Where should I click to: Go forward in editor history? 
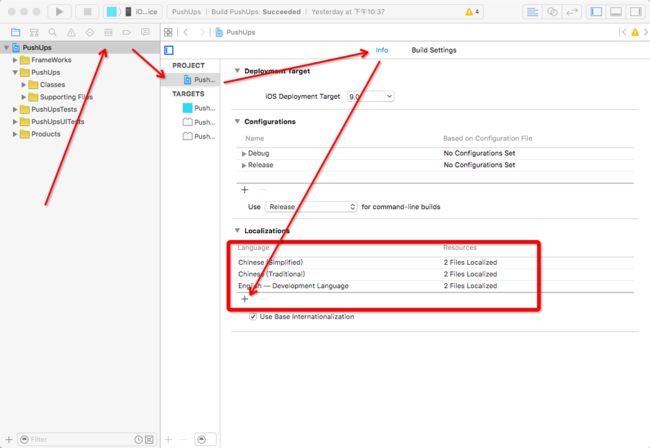pos(202,32)
